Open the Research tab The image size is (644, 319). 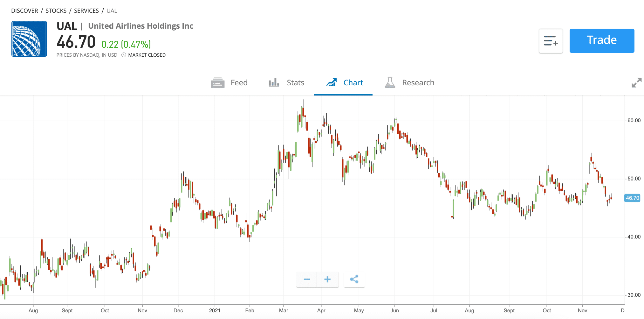409,83
